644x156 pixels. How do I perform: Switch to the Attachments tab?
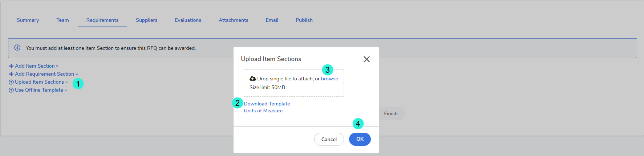pyautogui.click(x=233, y=20)
